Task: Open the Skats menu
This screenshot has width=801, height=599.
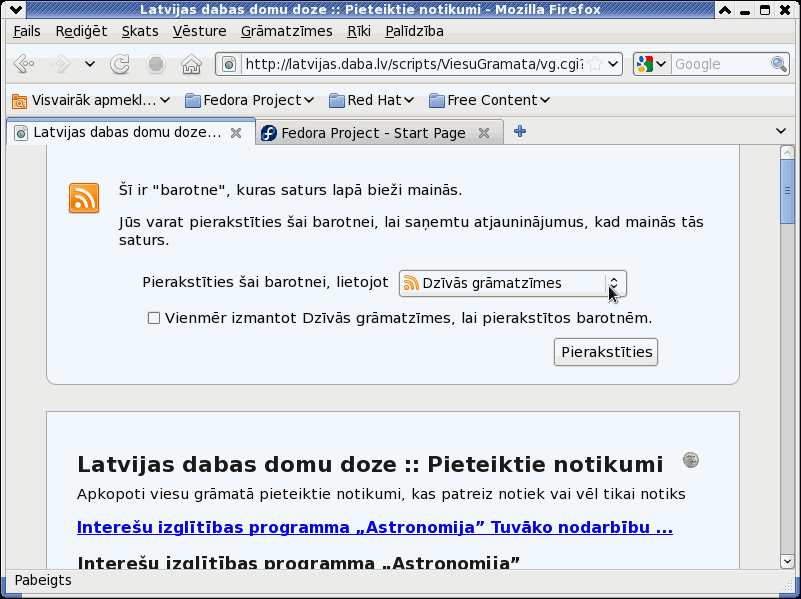Action: coord(140,32)
